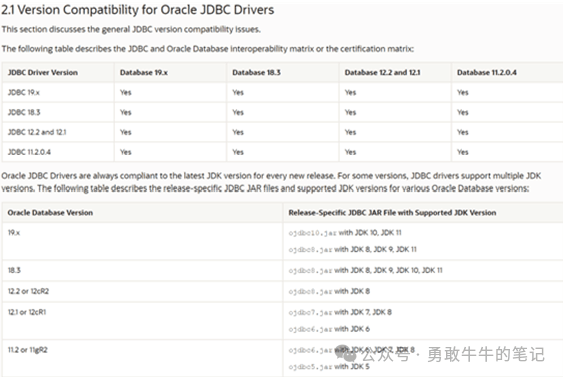
Task: Select ojdbc8.jar entry in the 18.3 row
Action: [366, 270]
